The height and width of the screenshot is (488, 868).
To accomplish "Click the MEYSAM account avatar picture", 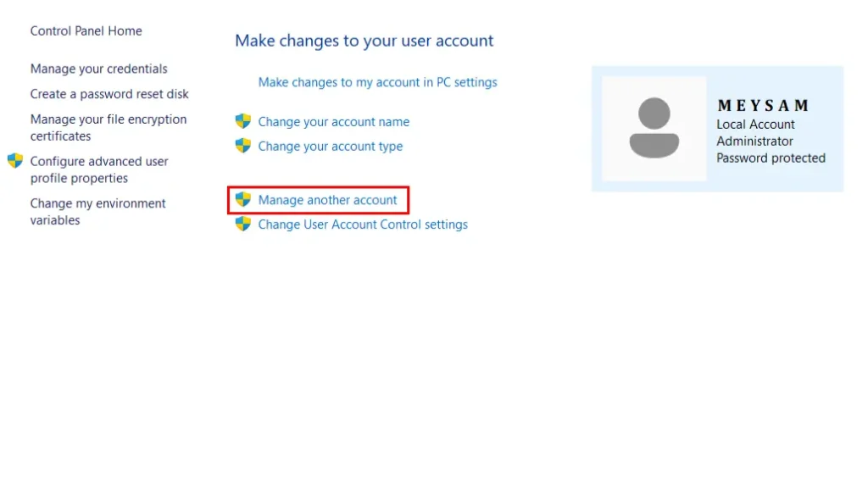I will (x=653, y=127).
